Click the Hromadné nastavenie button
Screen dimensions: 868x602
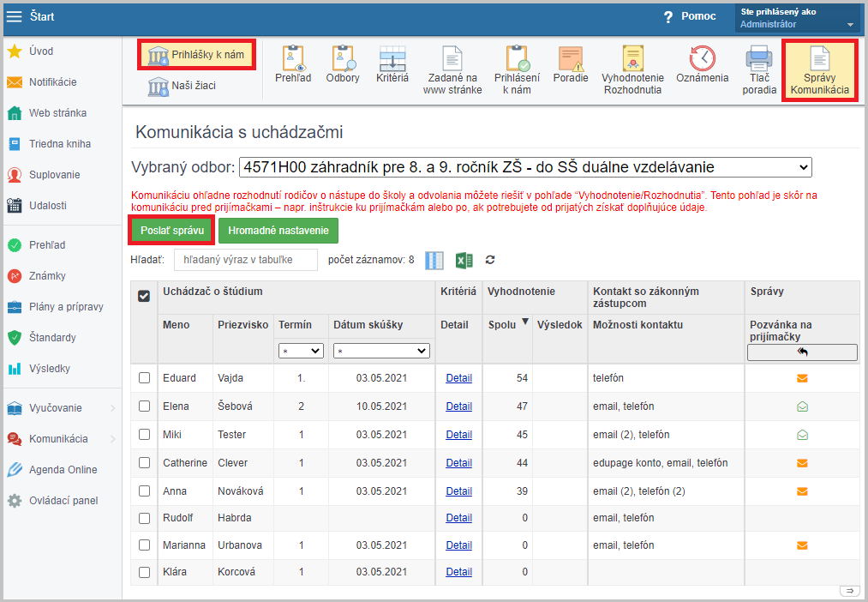[x=278, y=231]
